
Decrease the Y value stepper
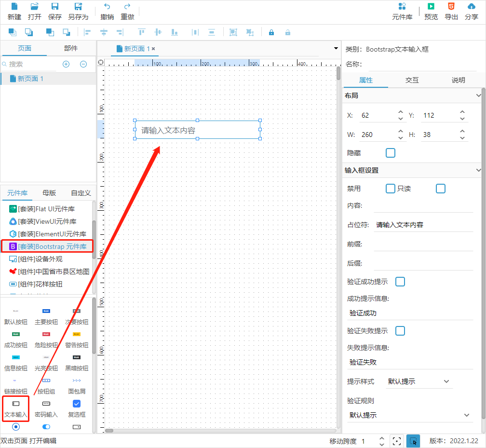[462, 119]
